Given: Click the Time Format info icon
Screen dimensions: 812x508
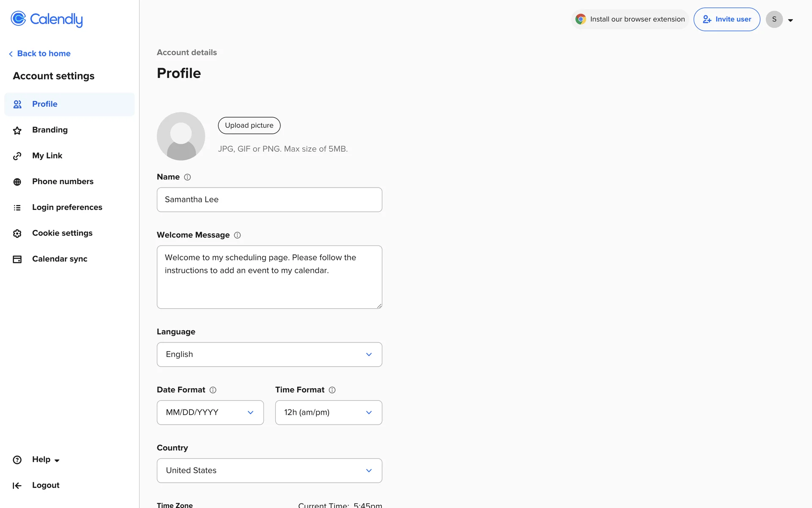Looking at the screenshot, I should pyautogui.click(x=332, y=390).
